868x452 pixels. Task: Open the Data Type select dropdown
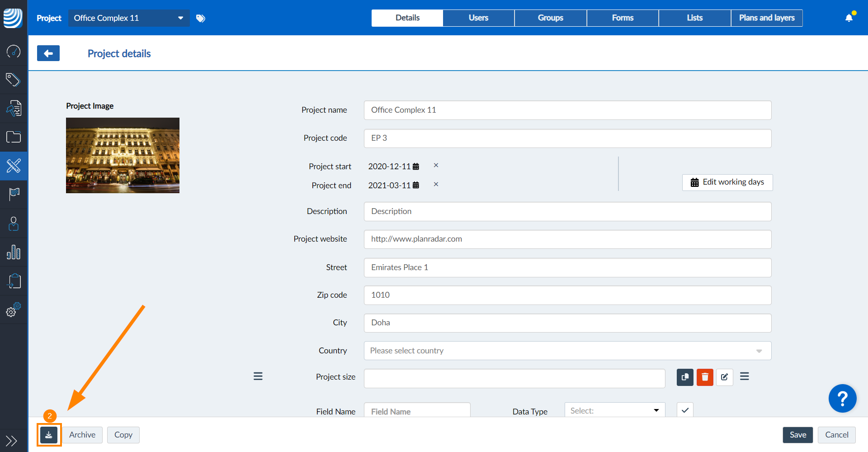615,410
